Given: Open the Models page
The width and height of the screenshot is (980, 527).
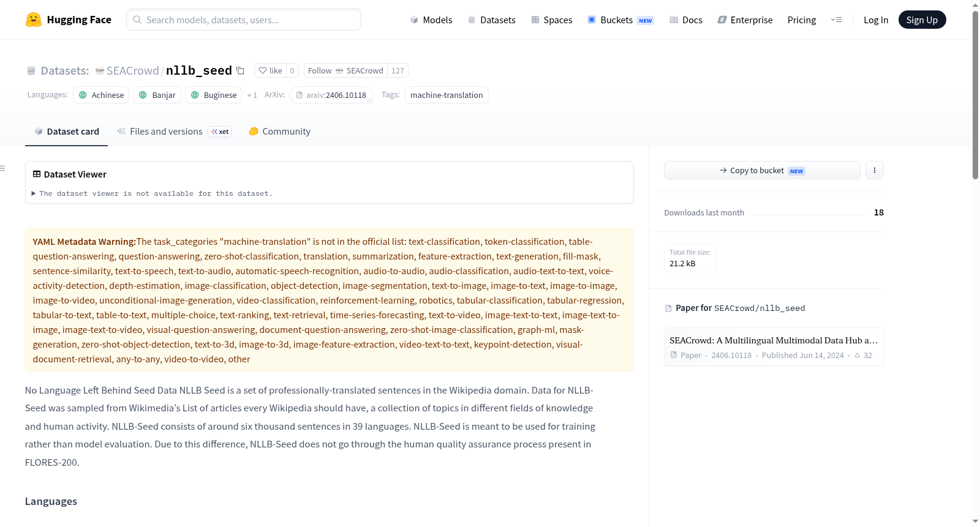Looking at the screenshot, I should 431,20.
